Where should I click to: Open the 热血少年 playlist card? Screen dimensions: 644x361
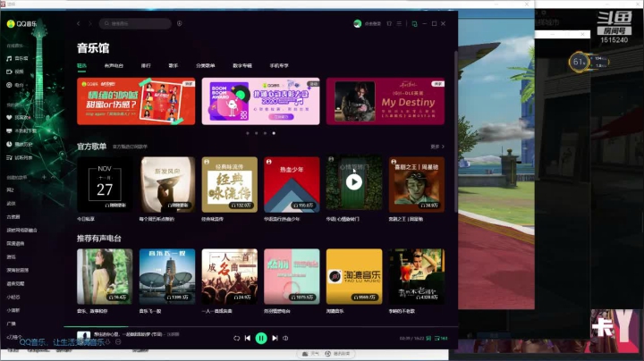292,185
